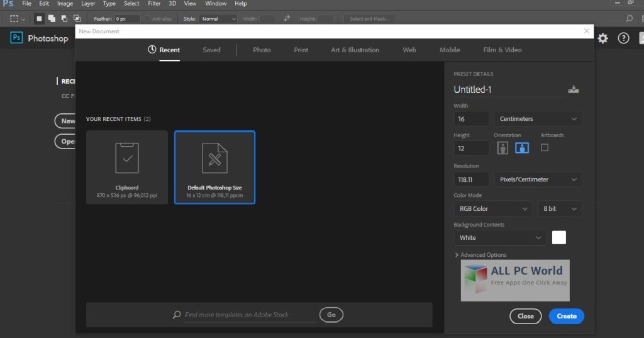Select the New Selection mode icon
644x338 pixels.
pyautogui.click(x=39, y=18)
